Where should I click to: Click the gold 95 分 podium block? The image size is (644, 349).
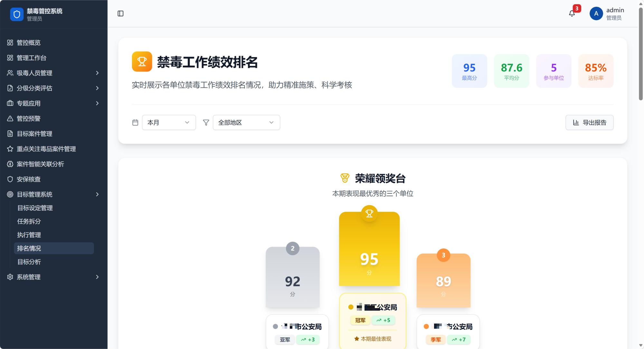(369, 249)
